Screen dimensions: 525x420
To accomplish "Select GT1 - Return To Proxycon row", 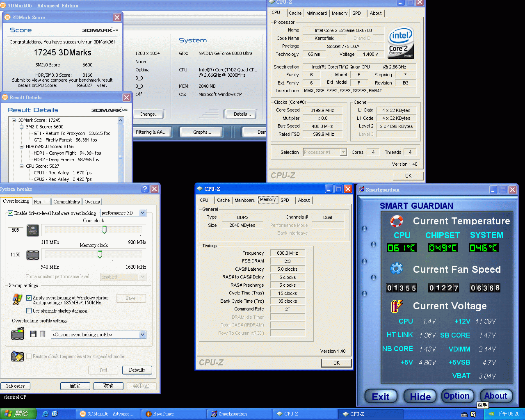I will [72, 133].
